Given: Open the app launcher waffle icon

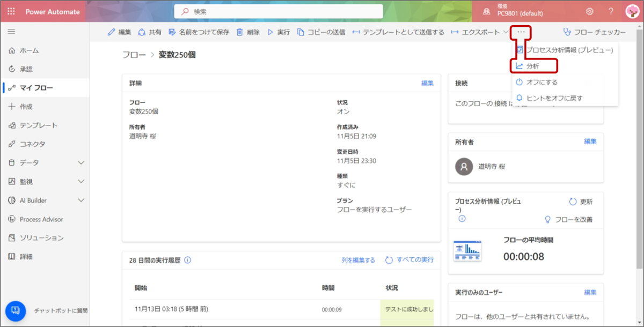Looking at the screenshot, I should click(11, 11).
